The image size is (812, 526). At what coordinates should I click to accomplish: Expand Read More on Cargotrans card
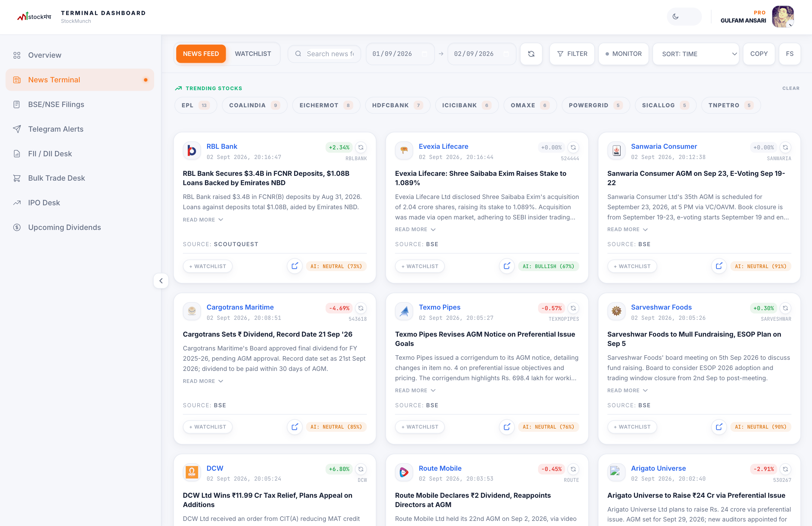203,381
